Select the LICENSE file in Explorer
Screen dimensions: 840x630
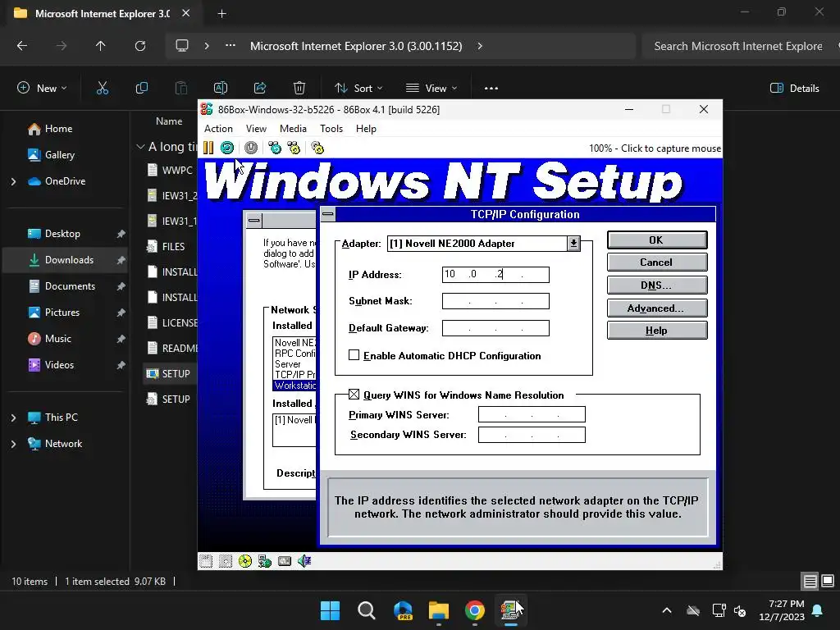tap(171, 322)
